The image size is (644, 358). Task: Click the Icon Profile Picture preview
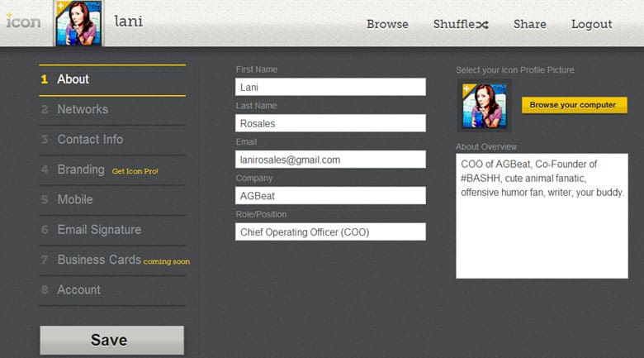tap(484, 106)
